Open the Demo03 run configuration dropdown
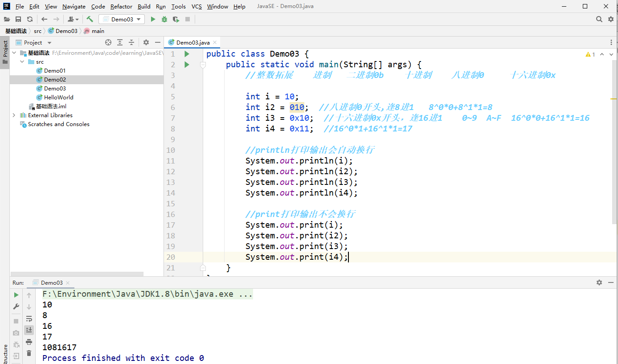The height and width of the screenshot is (364, 618). (122, 19)
